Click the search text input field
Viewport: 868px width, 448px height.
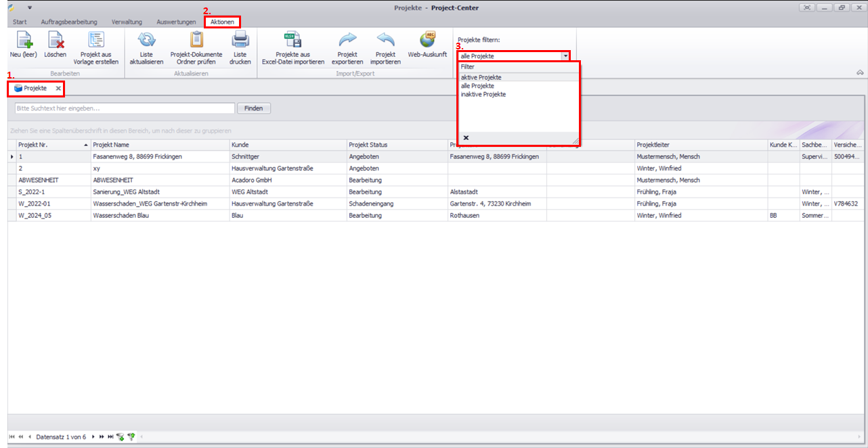(x=125, y=108)
